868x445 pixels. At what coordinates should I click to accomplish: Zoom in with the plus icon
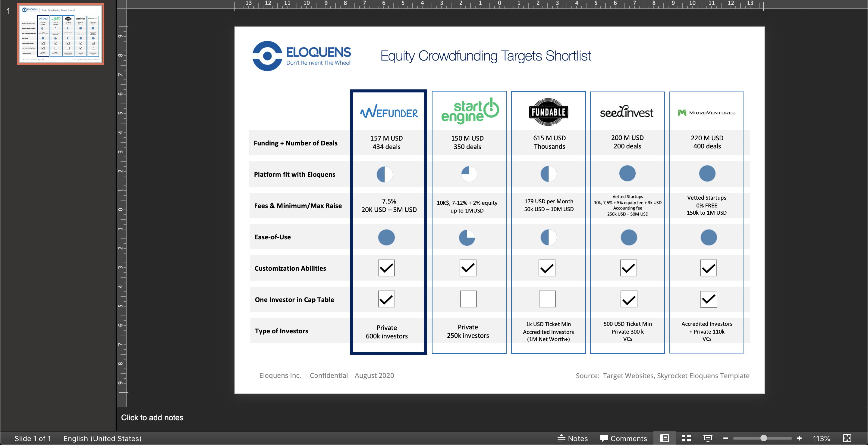click(799, 438)
